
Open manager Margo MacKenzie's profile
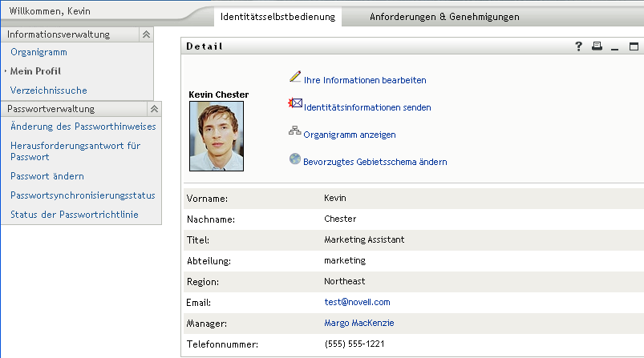(359, 323)
